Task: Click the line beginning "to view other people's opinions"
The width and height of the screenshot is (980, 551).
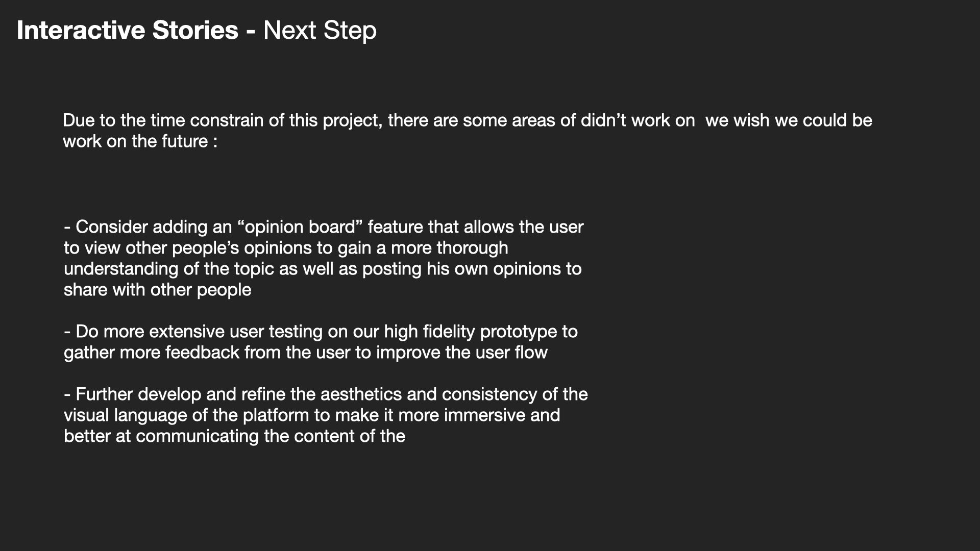Action: tap(286, 248)
